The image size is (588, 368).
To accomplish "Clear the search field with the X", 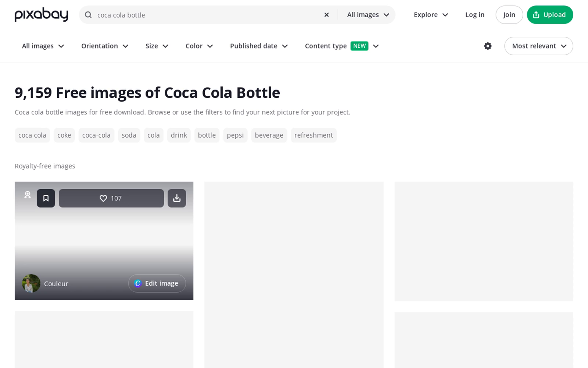I will click(x=326, y=15).
